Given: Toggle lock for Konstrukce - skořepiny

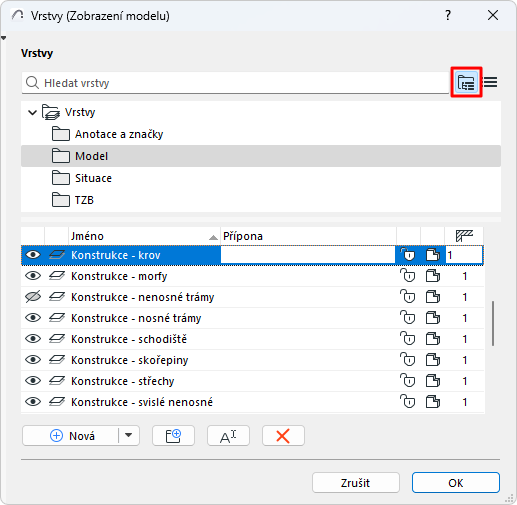Looking at the screenshot, I should (x=408, y=360).
